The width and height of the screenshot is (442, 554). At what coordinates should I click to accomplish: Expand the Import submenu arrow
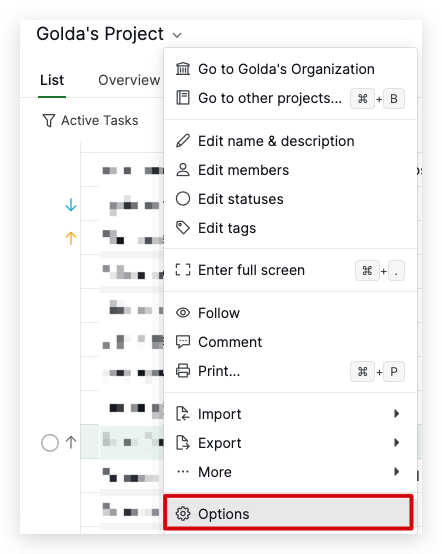(x=396, y=414)
